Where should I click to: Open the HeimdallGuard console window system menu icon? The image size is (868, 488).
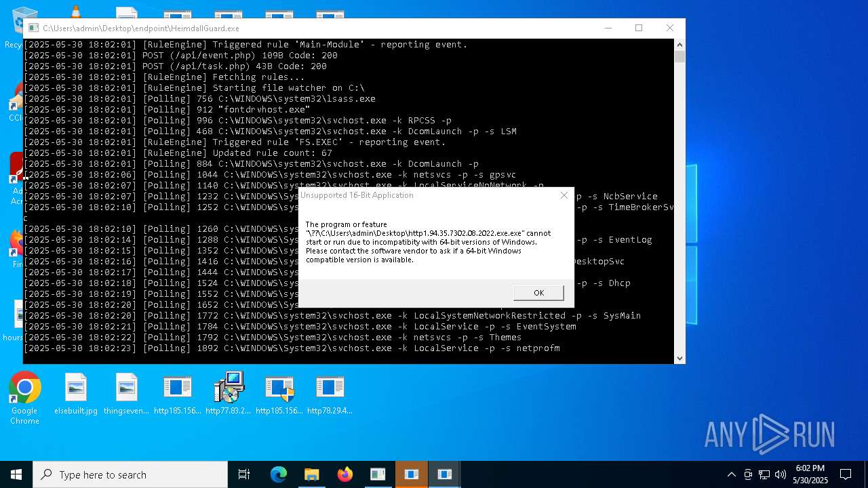point(33,28)
